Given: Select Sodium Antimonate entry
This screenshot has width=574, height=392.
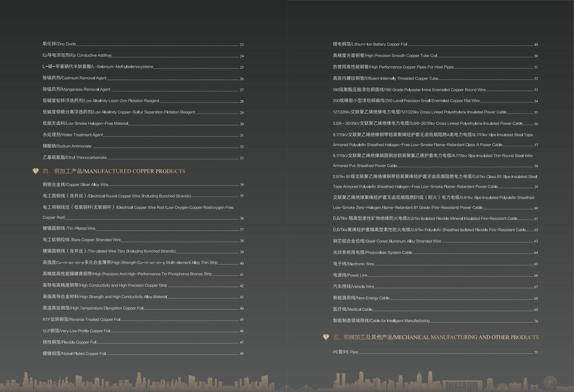Looking at the screenshot, I should [67, 146].
